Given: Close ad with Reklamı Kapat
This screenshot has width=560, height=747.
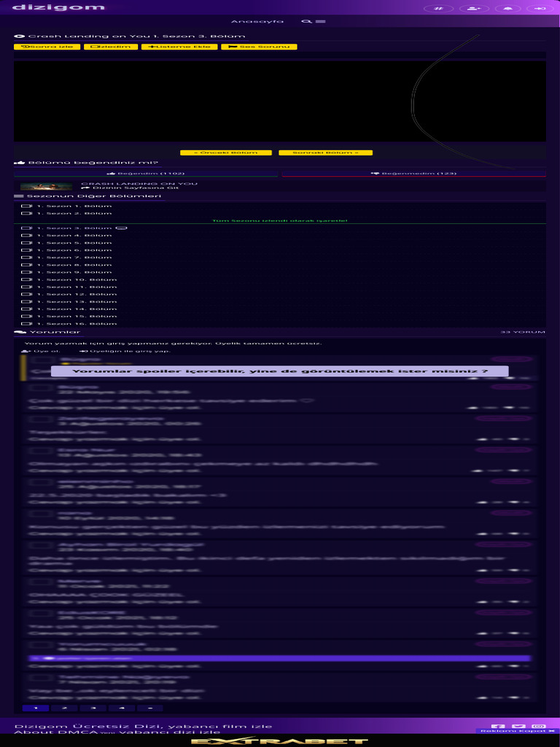Looking at the screenshot, I should 517,731.
